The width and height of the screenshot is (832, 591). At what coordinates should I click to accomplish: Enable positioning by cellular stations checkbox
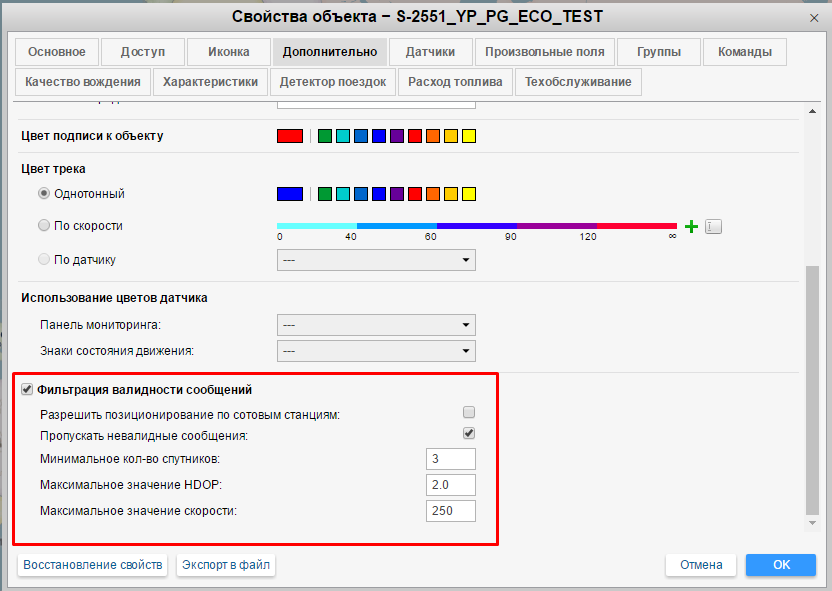[469, 412]
